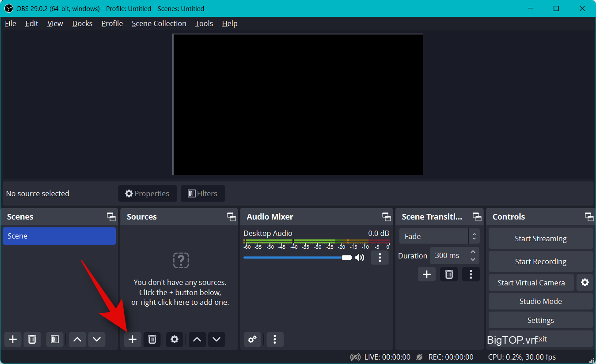Open source properties gear in Sources panel
596x364 pixels.
tap(175, 339)
